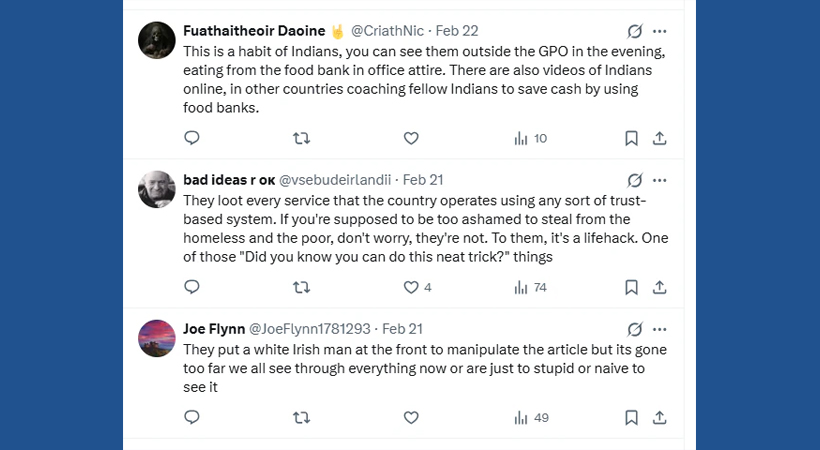This screenshot has width=820, height=450.
Task: Like bad ideas r ок's post with 4 likes
Action: tap(410, 287)
